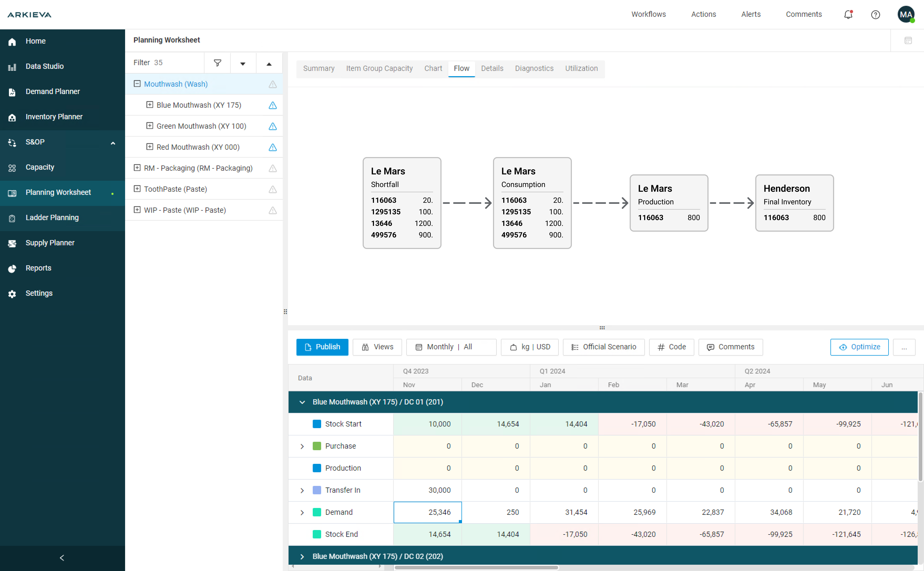This screenshot has height=571, width=924.
Task: Open the Workflows menu
Action: click(x=648, y=14)
